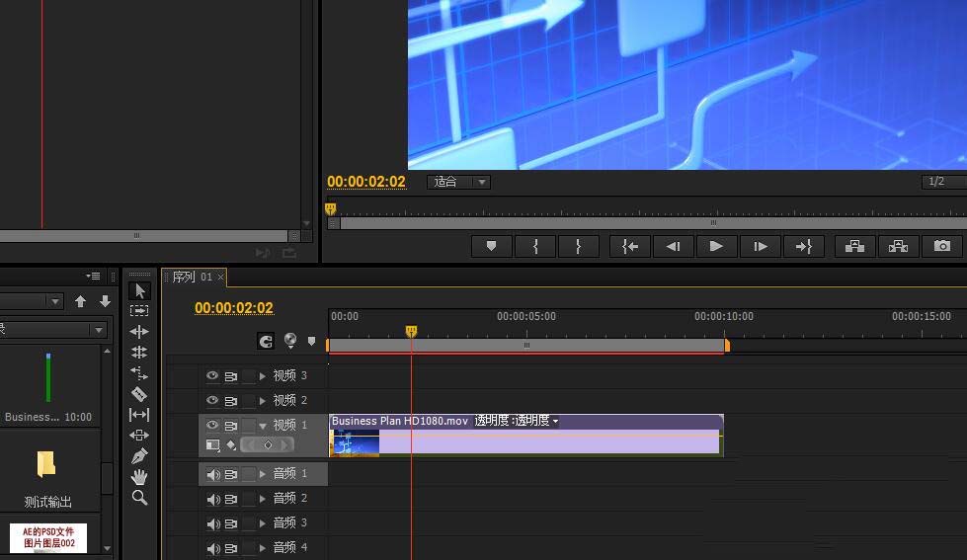This screenshot has width=967, height=560.
Task: Select the Razor tool in the toolbar
Action: pos(139,394)
